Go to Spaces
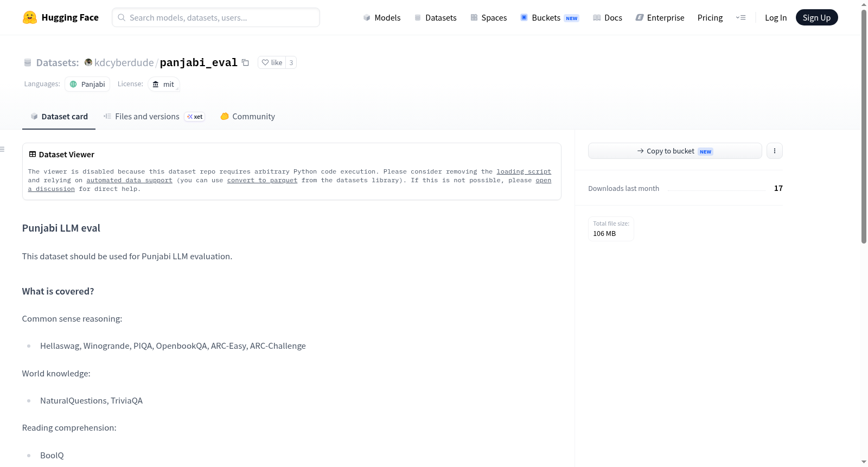The width and height of the screenshot is (868, 467). click(488, 17)
